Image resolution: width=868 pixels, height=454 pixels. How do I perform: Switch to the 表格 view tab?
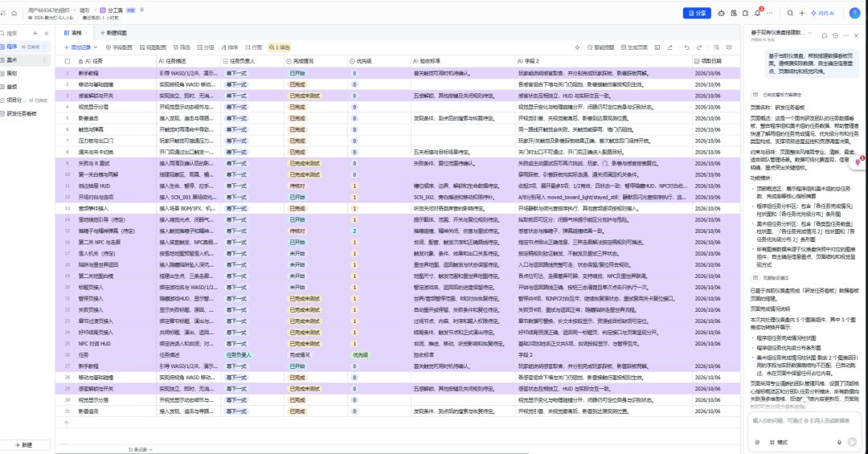[73, 33]
